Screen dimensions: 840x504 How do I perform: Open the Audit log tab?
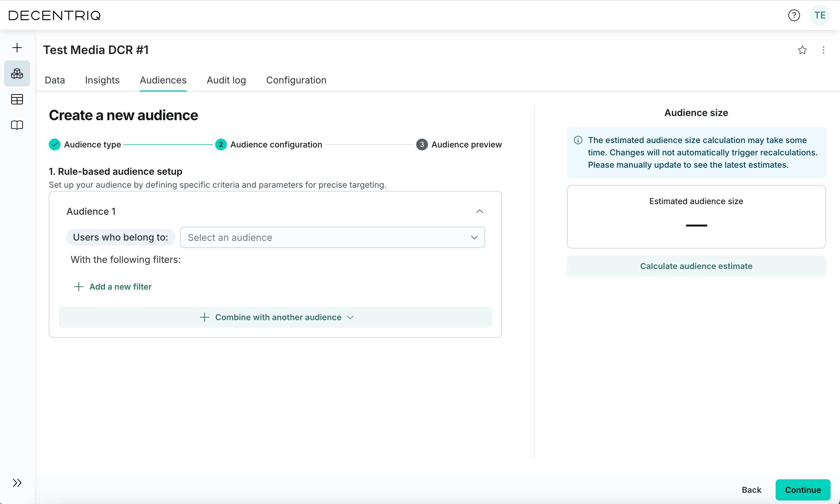point(226,80)
